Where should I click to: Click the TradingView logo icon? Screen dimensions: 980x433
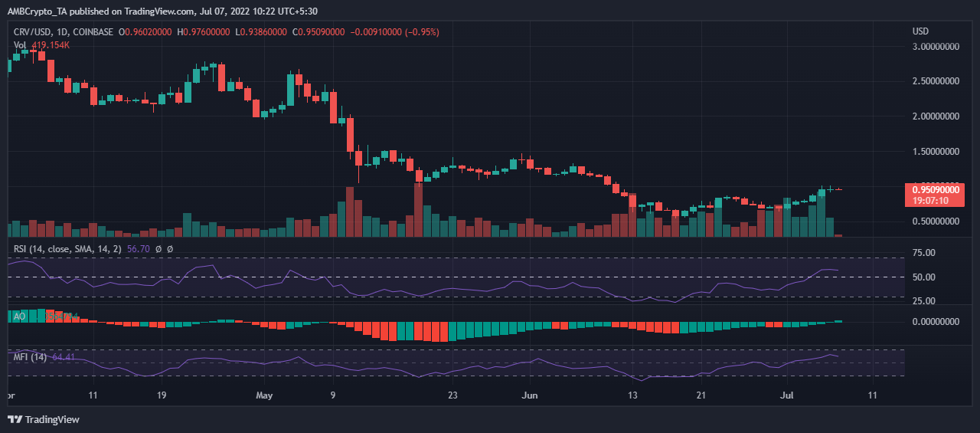(15, 419)
